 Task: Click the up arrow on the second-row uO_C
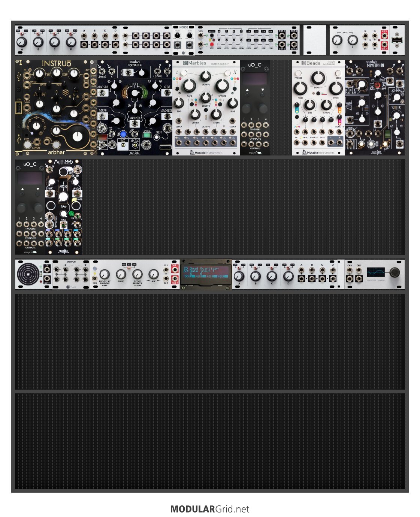pyautogui.click(x=247, y=90)
